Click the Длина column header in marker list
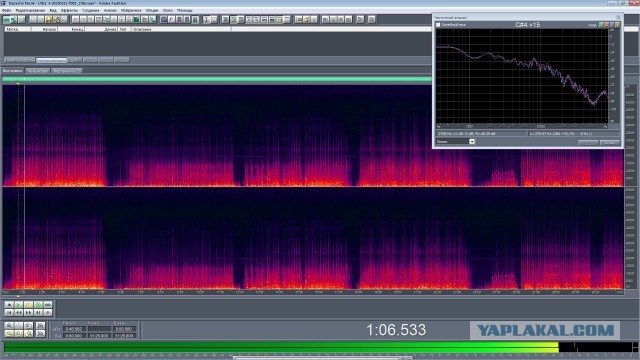 point(102,29)
